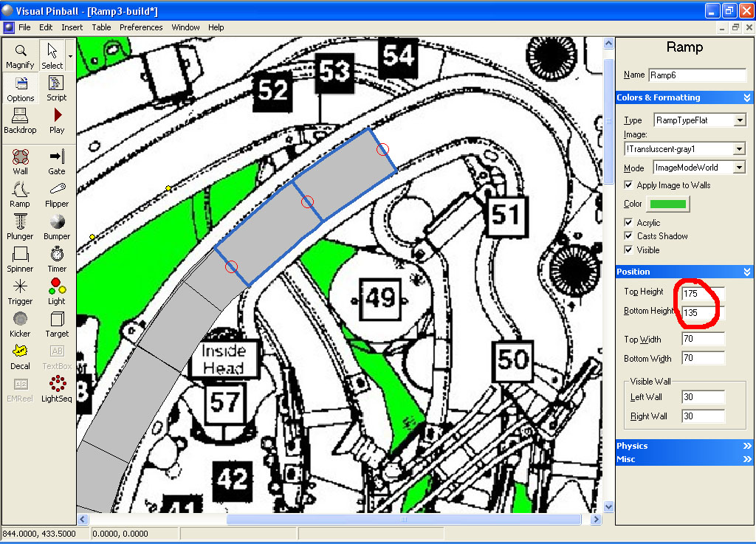The image size is (756, 544).
Task: Select the Magnify tool
Action: pos(20,56)
